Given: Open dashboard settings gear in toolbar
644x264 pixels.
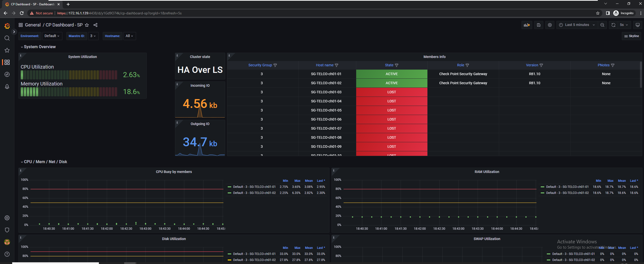Looking at the screenshot, I should [550, 25].
